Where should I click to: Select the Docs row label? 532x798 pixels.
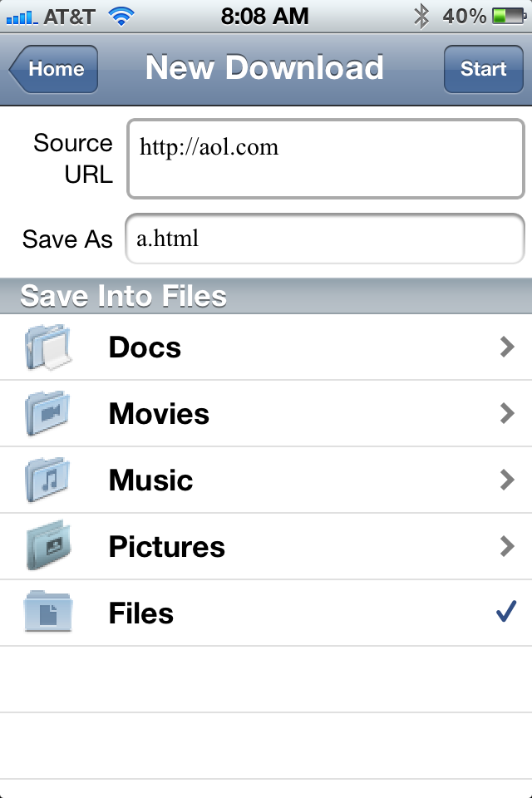click(x=145, y=347)
